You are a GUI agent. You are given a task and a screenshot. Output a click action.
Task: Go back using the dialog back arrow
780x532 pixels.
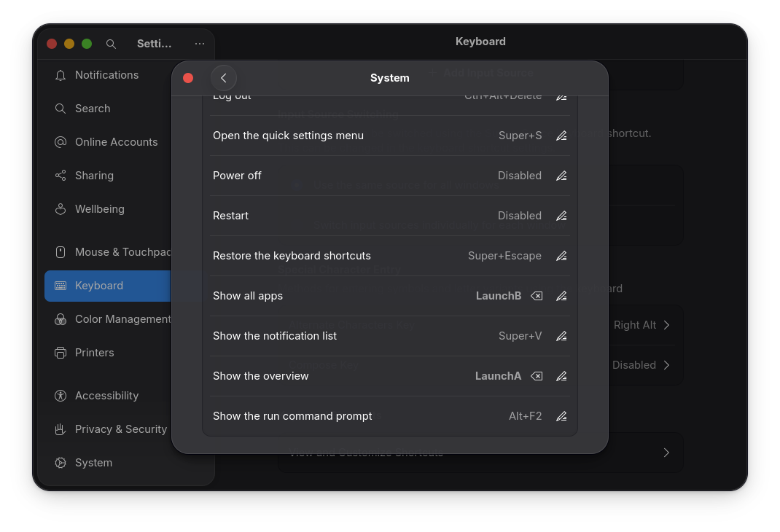[x=224, y=78]
